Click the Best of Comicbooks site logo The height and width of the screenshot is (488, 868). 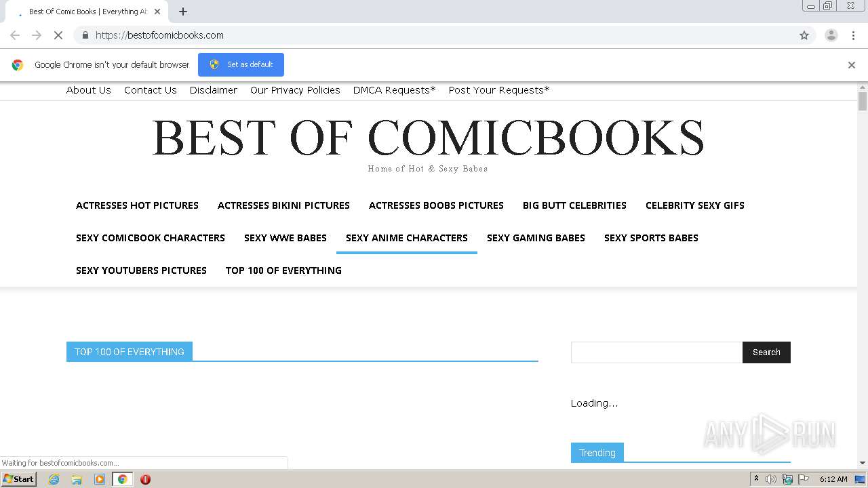[428, 138]
